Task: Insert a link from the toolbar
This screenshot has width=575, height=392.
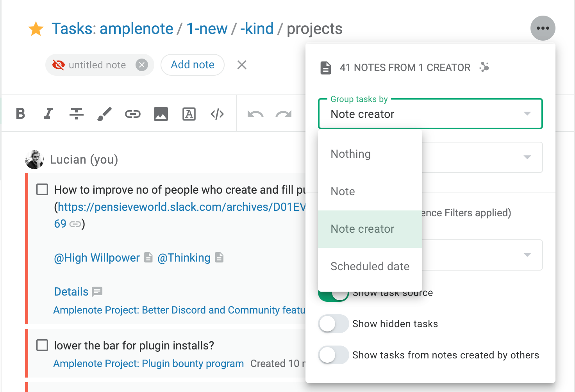Action: pyautogui.click(x=132, y=114)
